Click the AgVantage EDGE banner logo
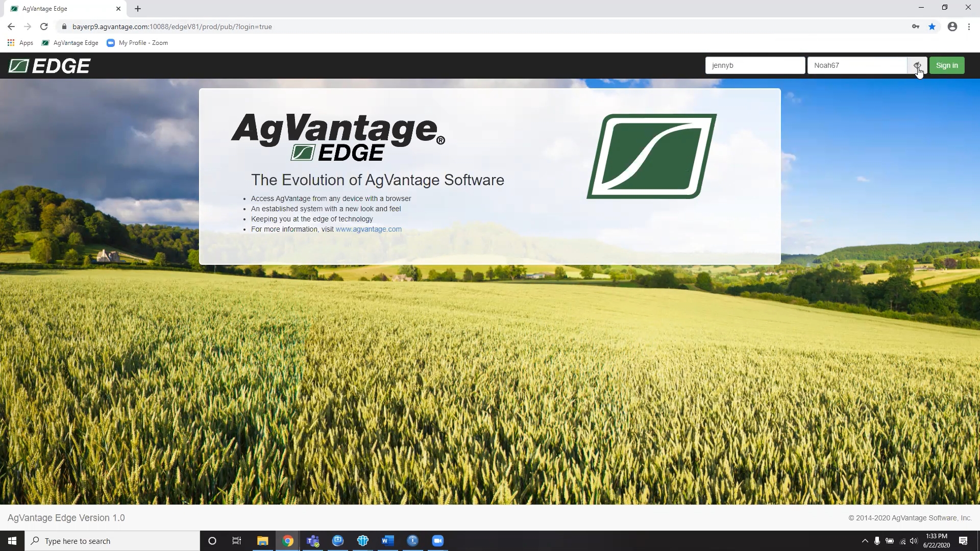This screenshot has height=551, width=980. tap(338, 137)
